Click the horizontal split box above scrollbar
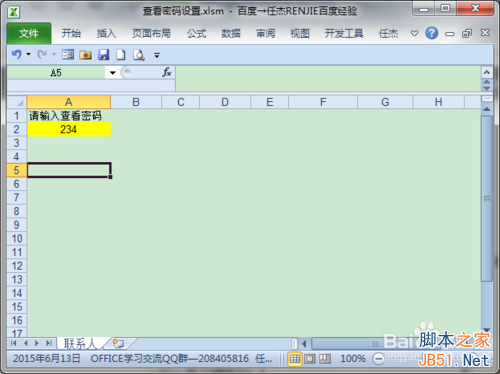Screen dimensions: 500x374 coord(487,99)
